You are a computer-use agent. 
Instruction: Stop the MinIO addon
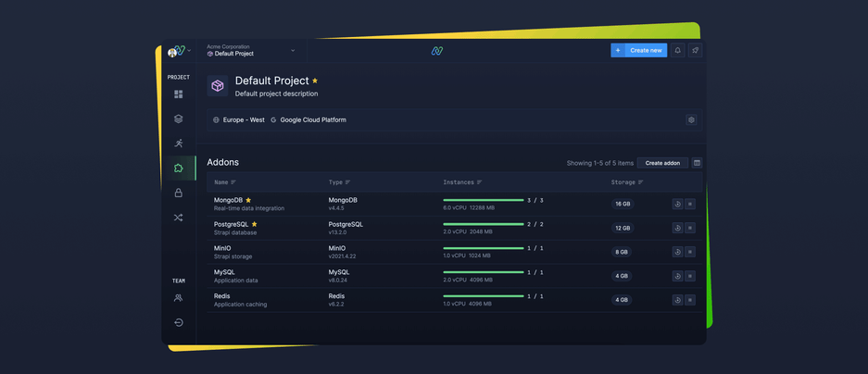point(690,252)
